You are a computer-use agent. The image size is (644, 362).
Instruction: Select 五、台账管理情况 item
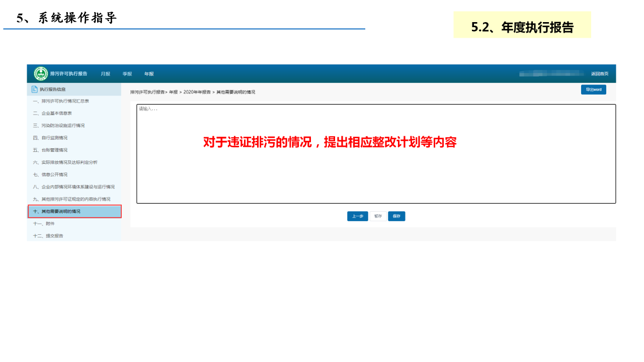click(50, 150)
